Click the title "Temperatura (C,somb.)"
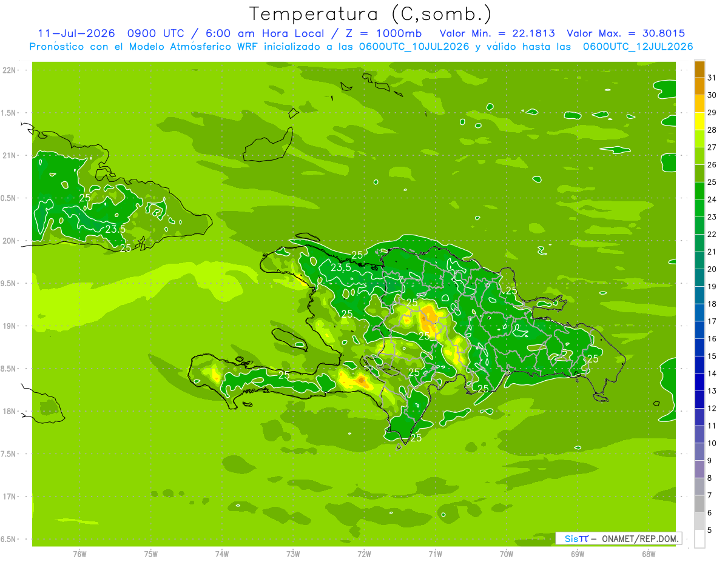This screenshot has height=562, width=728. 370,15
